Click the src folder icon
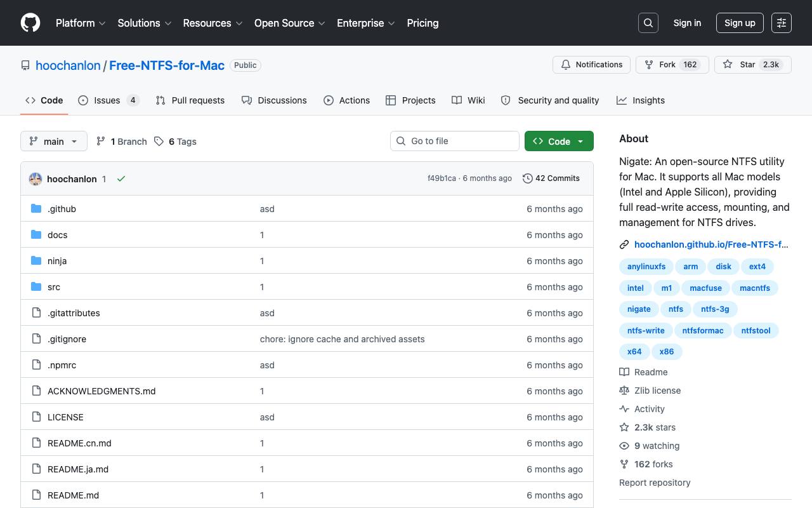 (36, 287)
